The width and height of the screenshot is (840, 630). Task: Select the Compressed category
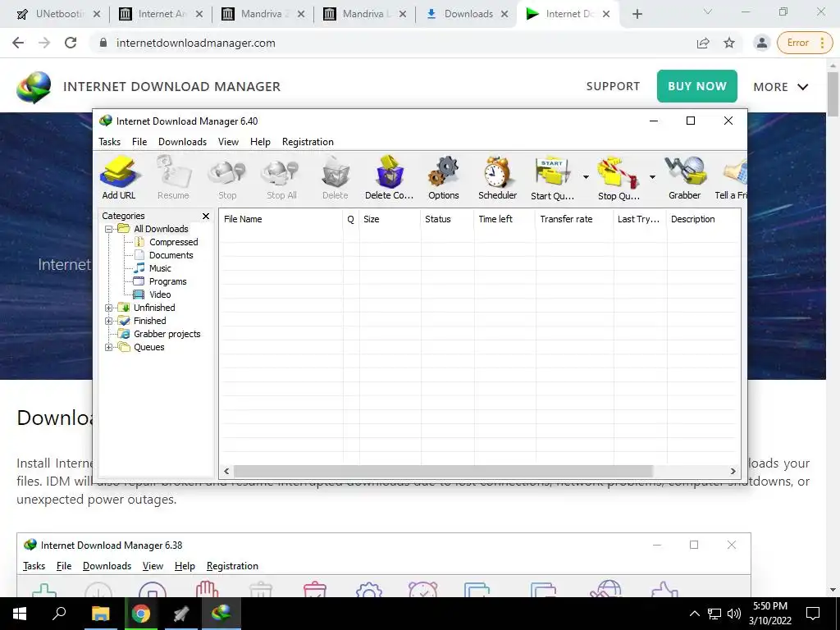[174, 242]
